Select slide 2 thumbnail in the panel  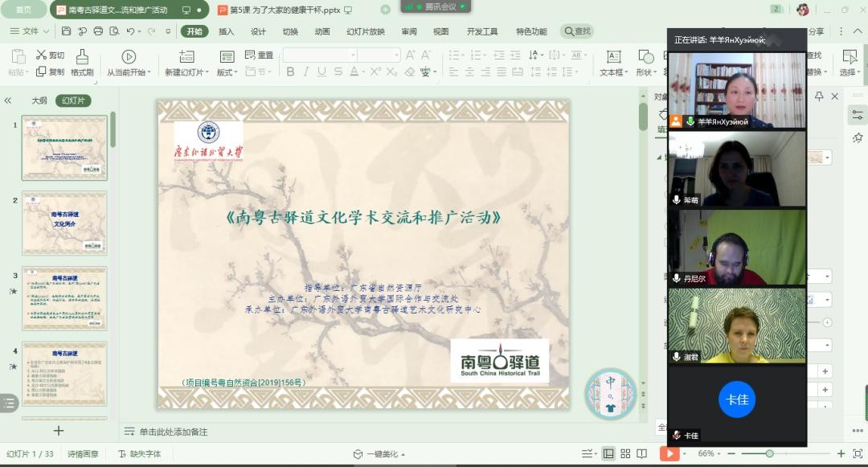point(64,223)
